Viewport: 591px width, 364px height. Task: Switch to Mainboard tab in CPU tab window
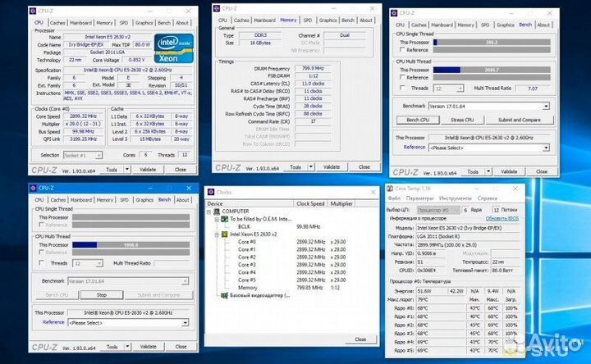tap(80, 23)
